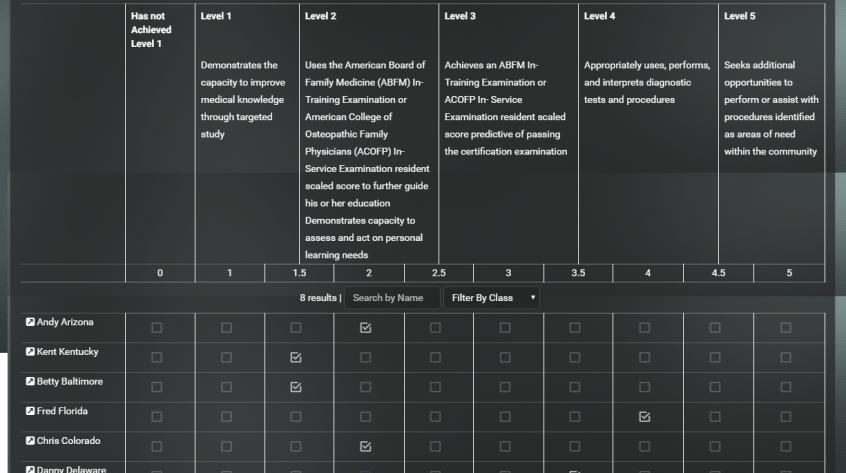Select the Andy Arizona name
Viewport: 846px width, 473px height.
[x=65, y=322]
